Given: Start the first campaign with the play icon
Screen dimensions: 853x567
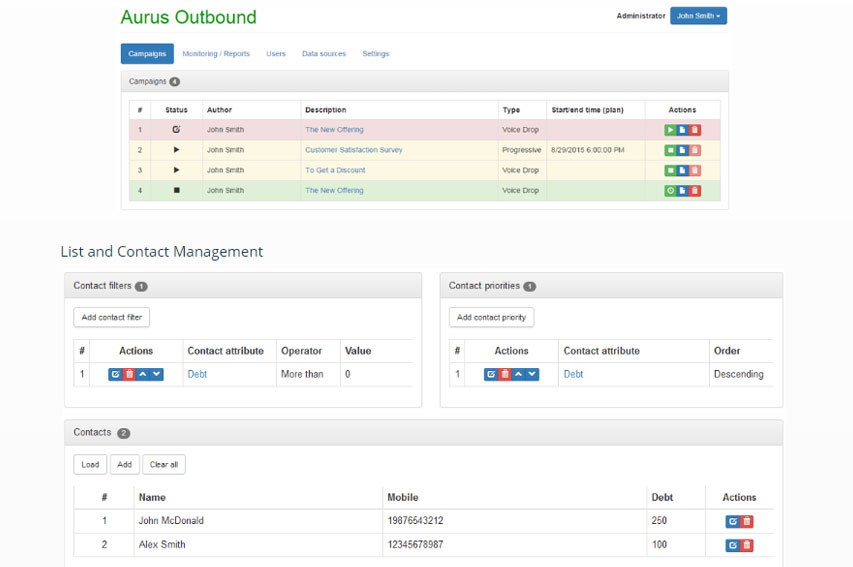Looking at the screenshot, I should click(x=670, y=130).
